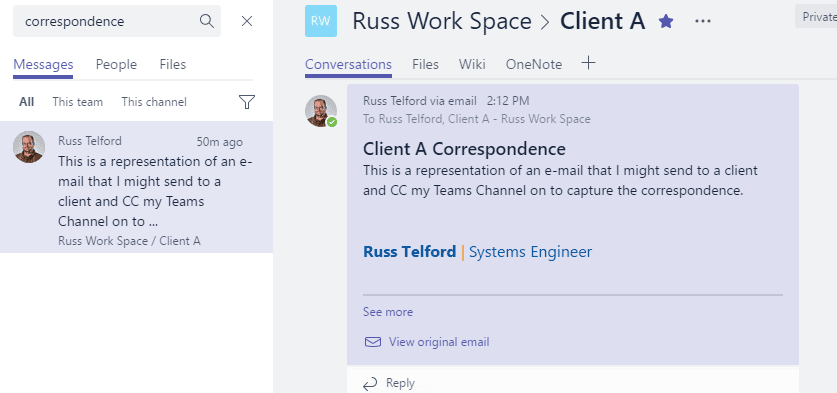
Task: Click the RW team avatar tile
Action: [321, 21]
